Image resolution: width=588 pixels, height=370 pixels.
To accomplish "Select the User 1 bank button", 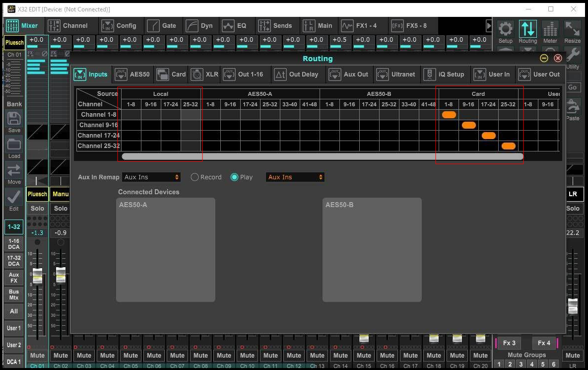I will pos(14,328).
